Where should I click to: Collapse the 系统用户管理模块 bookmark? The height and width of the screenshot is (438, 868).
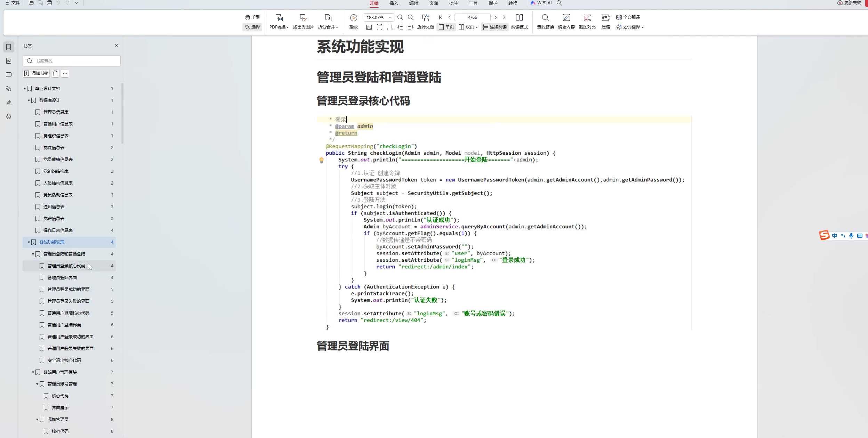[33, 372]
